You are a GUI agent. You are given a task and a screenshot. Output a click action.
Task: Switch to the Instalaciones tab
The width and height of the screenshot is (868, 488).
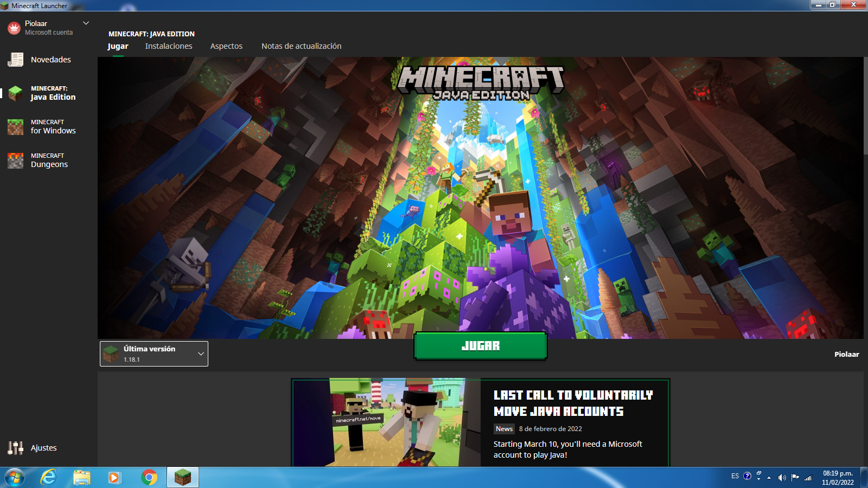(x=169, y=46)
